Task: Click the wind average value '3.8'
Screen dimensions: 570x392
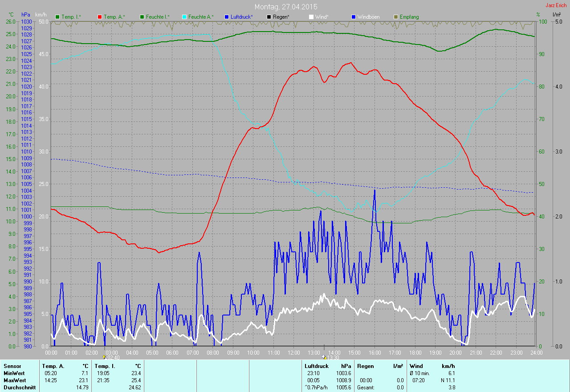Action: pos(452,388)
